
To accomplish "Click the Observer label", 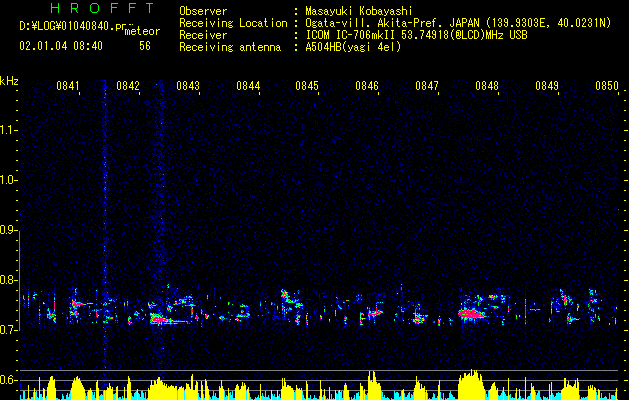I will click(x=203, y=11).
